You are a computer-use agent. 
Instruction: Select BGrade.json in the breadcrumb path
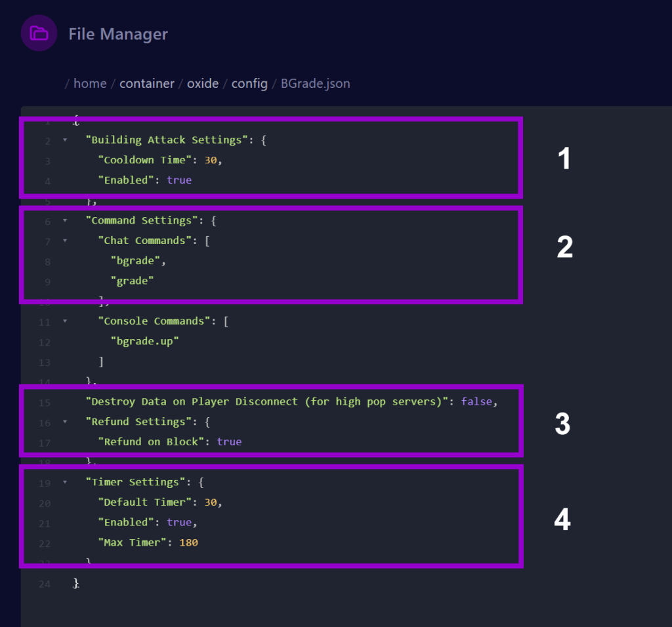point(315,83)
